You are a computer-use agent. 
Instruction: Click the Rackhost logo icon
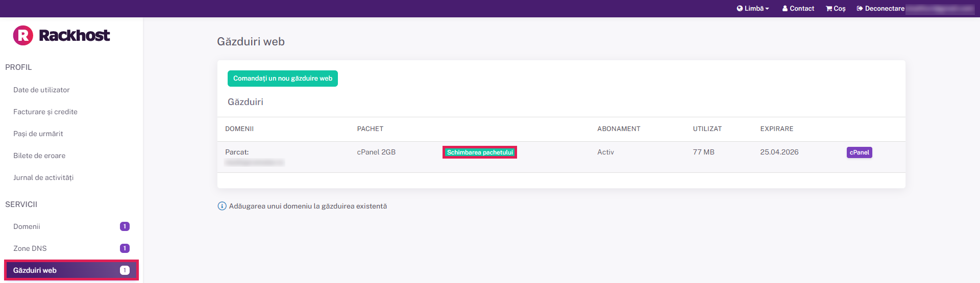pos(23,35)
